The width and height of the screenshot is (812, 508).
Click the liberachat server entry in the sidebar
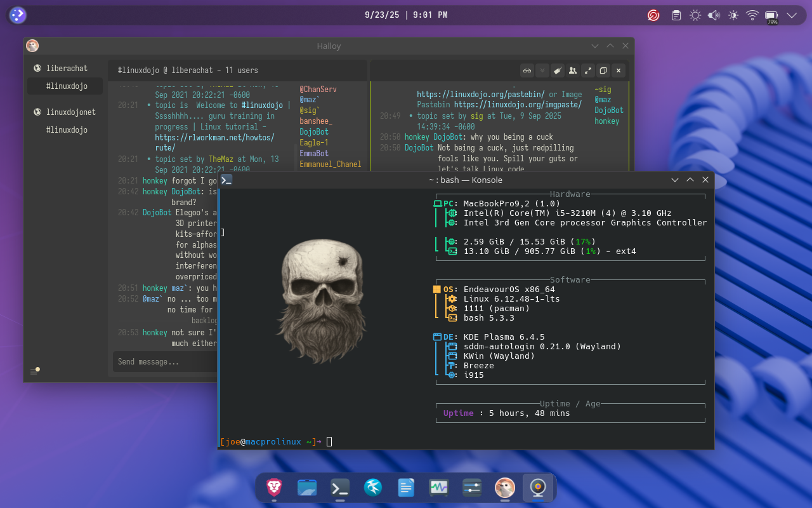coord(66,69)
